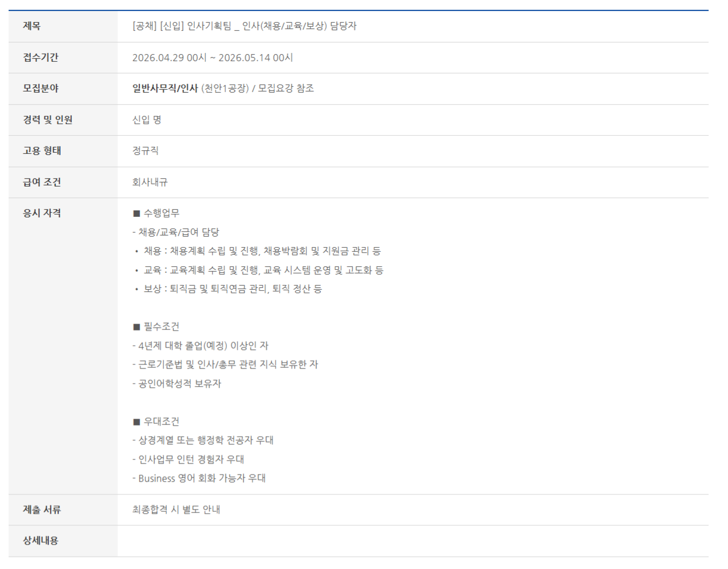
Task: Click the ■ 우대조건 section heading
Action: pos(156,422)
